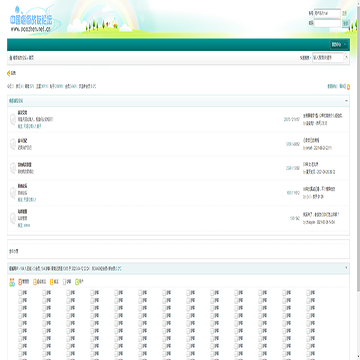360x360 pixels.
Task: Click the second forum board's speech bubble icon
Action: 13,144
